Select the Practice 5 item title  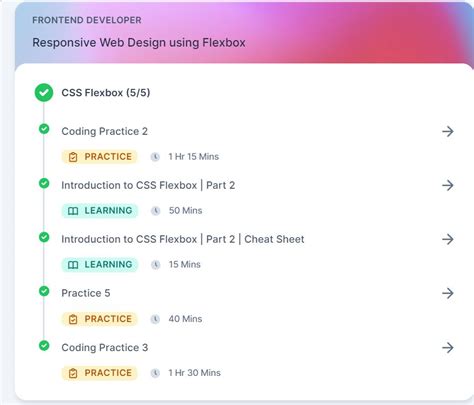(x=86, y=293)
